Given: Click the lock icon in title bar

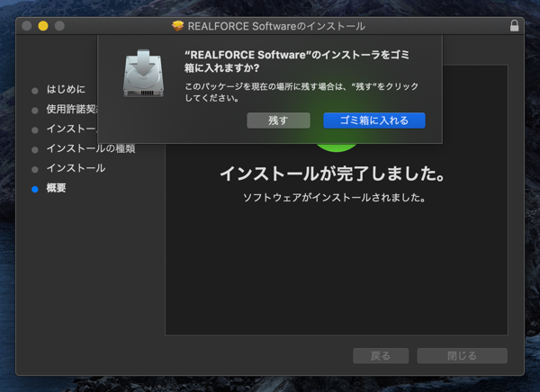Looking at the screenshot, I should (x=514, y=26).
